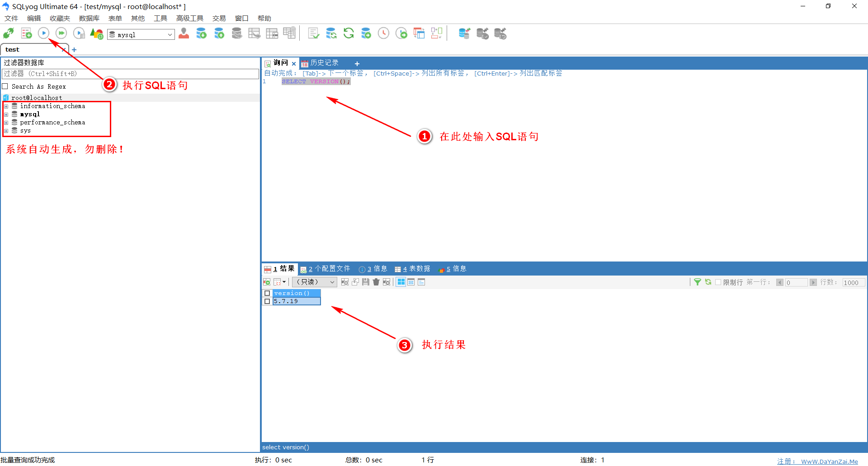This screenshot has height=466, width=868.
Task: Expand the information_schema tree node
Action: pyautogui.click(x=6, y=106)
